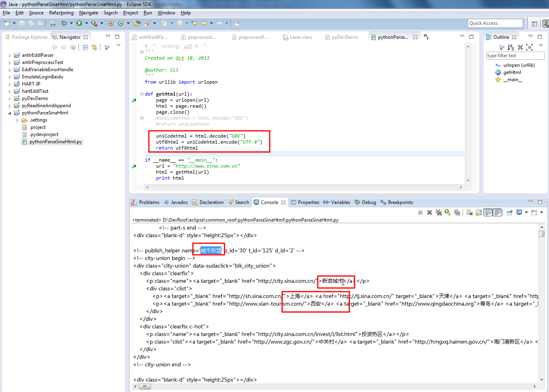The image size is (549, 392).
Task: Collapse the pythonParseSinaHtml project
Action: [10, 113]
